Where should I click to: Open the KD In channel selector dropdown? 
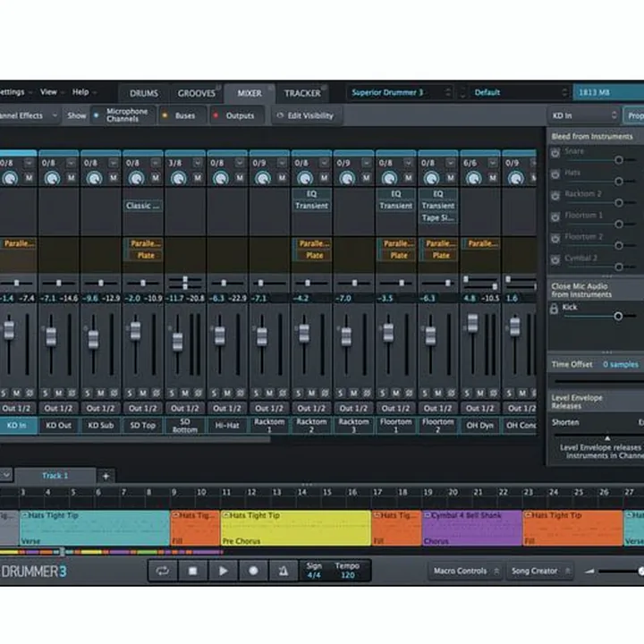[x=583, y=115]
